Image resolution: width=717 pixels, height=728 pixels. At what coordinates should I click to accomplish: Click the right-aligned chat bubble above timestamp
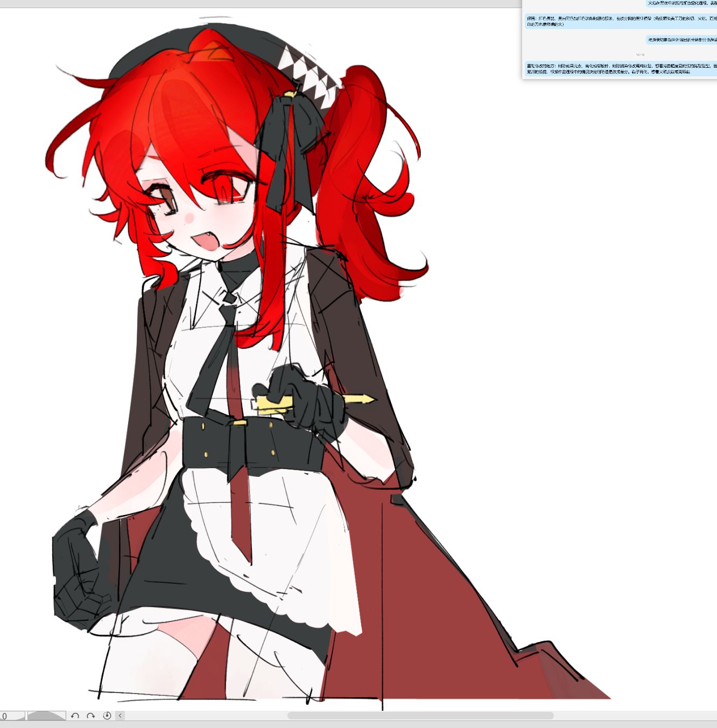(x=681, y=40)
